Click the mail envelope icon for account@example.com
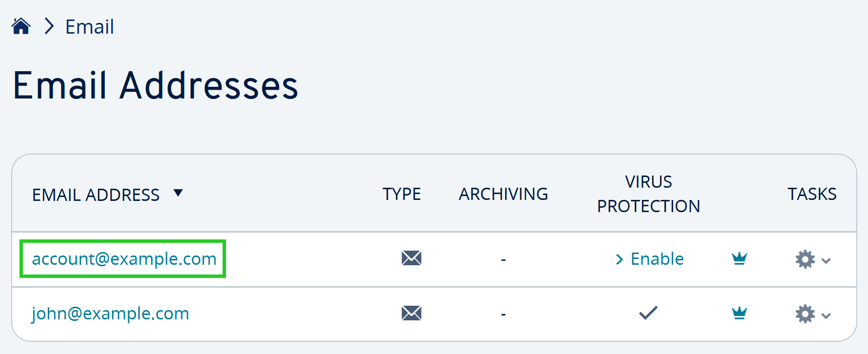 [x=412, y=258]
